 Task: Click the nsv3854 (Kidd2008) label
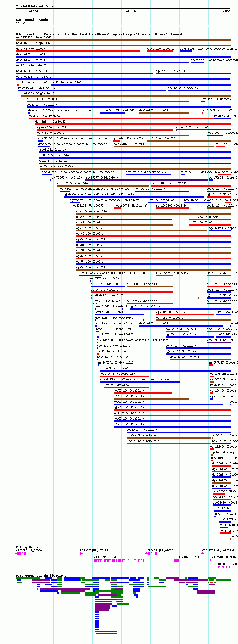coord(162,200)
